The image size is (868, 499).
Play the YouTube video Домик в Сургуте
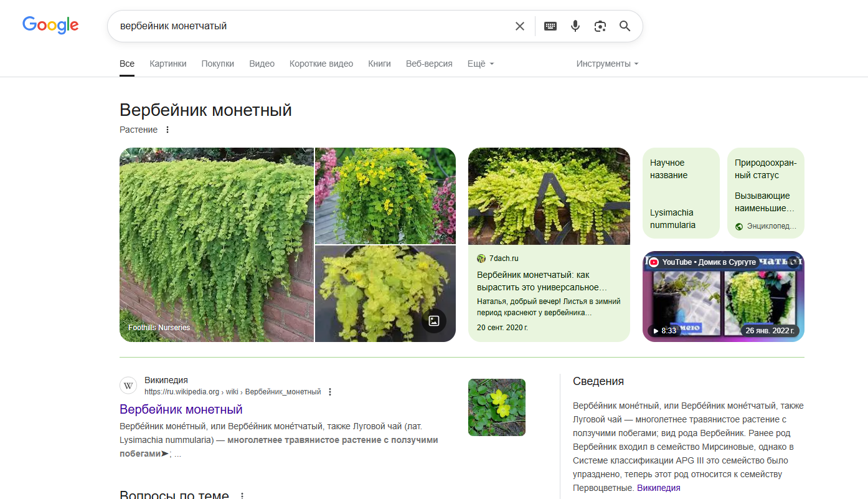(x=723, y=297)
